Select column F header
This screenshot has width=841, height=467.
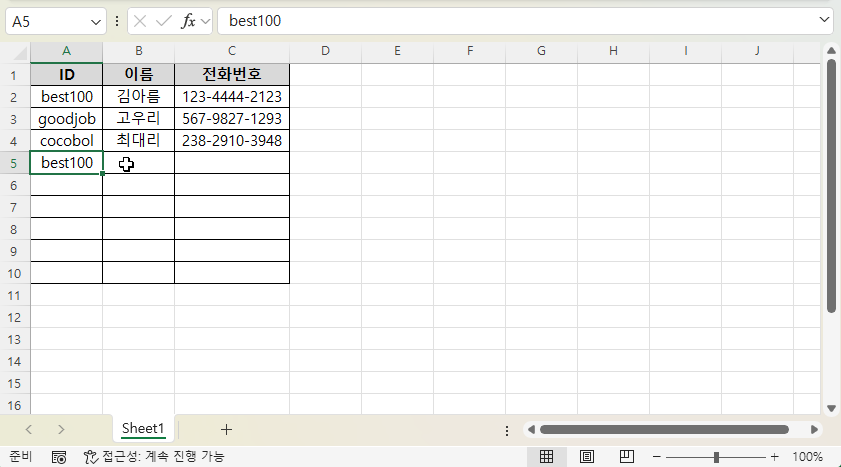[470, 51]
